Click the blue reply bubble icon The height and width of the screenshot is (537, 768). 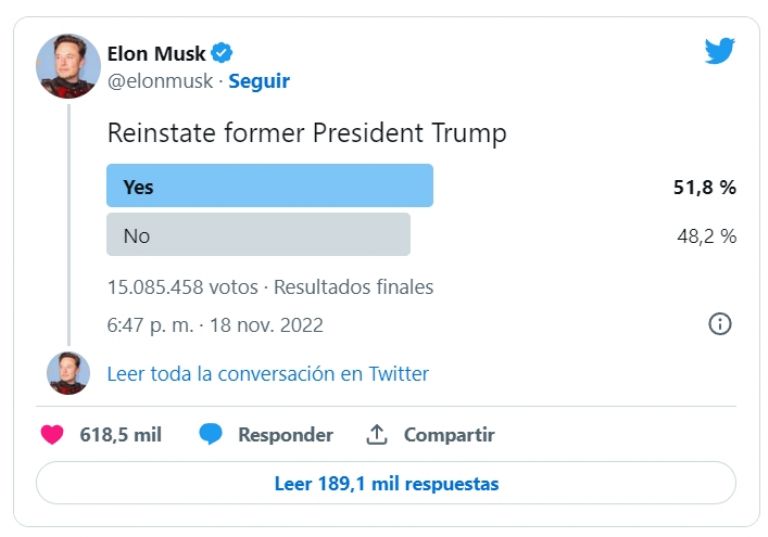(211, 435)
